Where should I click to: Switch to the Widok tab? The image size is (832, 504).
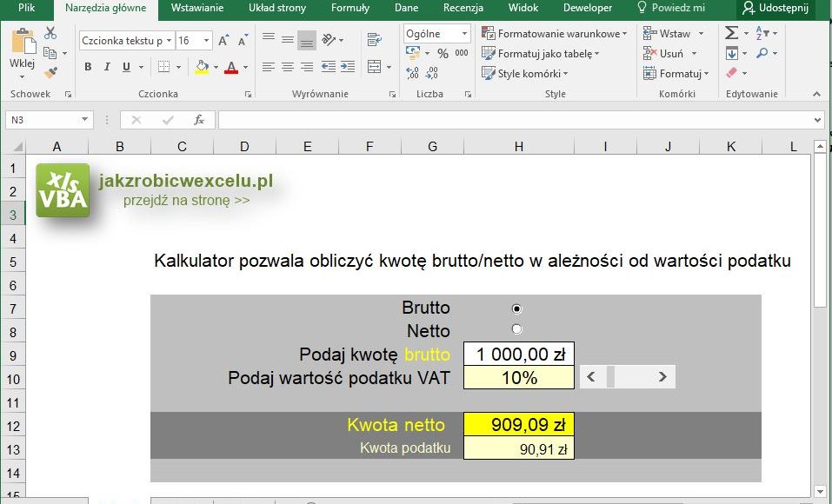pos(523,8)
